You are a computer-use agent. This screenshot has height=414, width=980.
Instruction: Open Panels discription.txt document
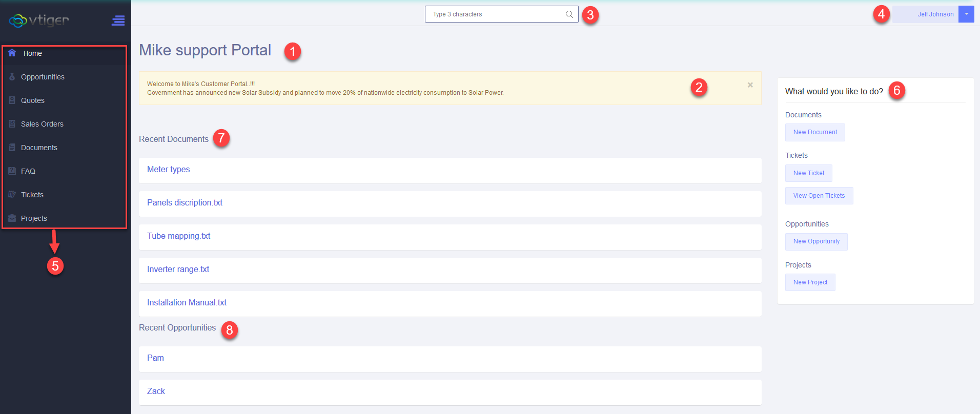pyautogui.click(x=185, y=203)
